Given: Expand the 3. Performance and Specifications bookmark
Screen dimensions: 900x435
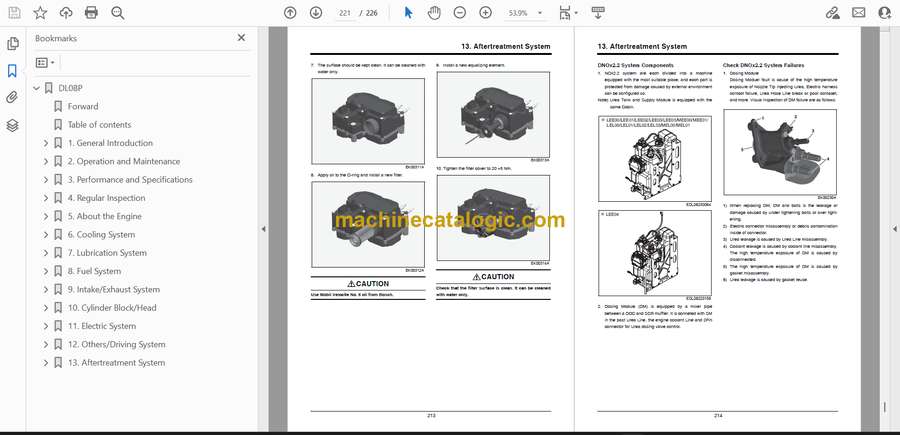Looking at the screenshot, I should (x=46, y=180).
